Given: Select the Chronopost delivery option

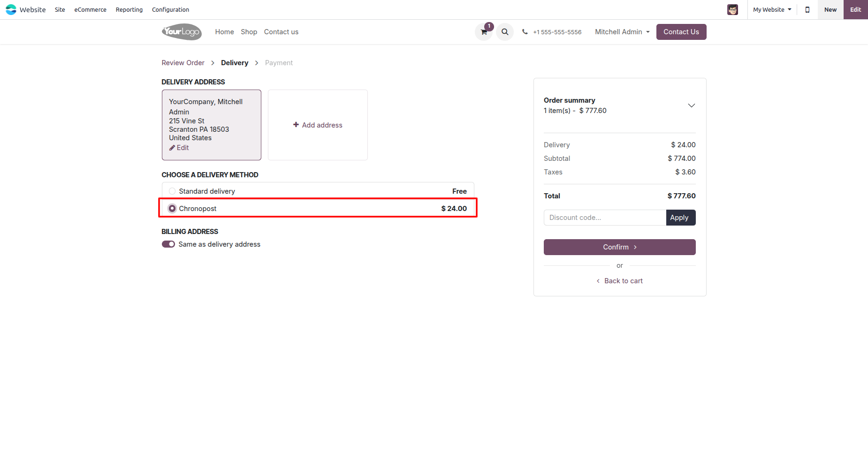Looking at the screenshot, I should tap(172, 208).
